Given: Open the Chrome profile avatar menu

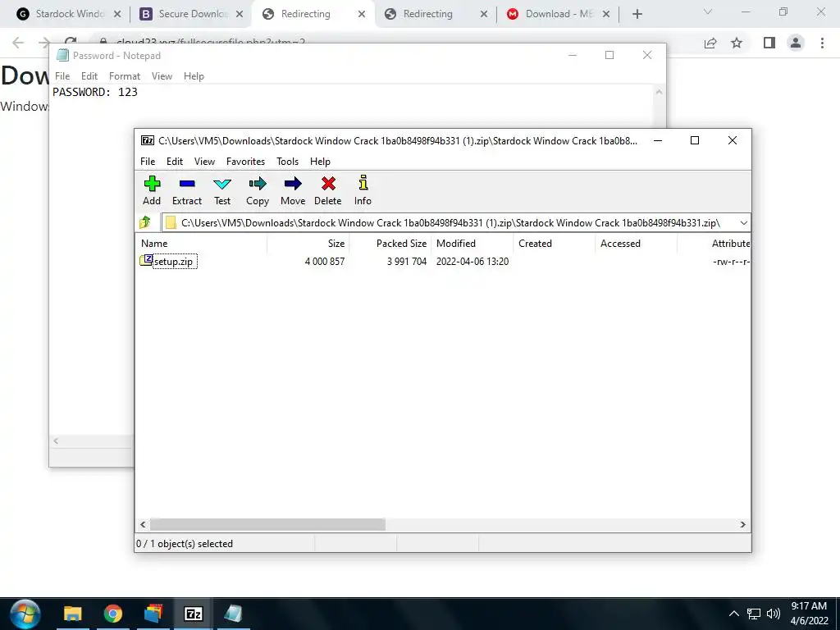Looking at the screenshot, I should coord(796,43).
